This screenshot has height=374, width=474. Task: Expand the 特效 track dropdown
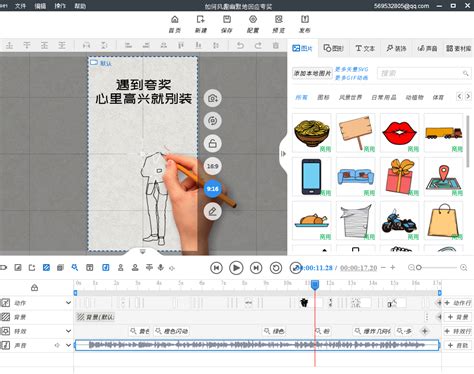(68, 331)
